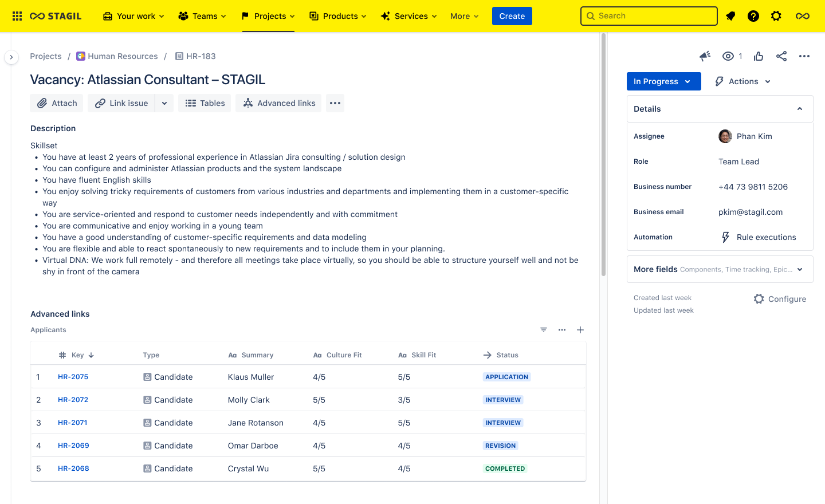Click the STAGIL logo
825x504 pixels.
coord(56,16)
